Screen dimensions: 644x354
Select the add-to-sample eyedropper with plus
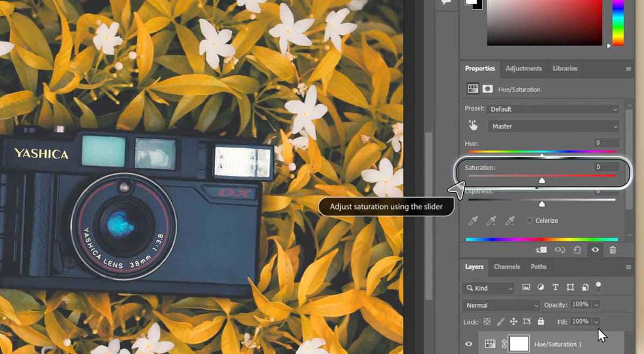pyautogui.click(x=491, y=220)
